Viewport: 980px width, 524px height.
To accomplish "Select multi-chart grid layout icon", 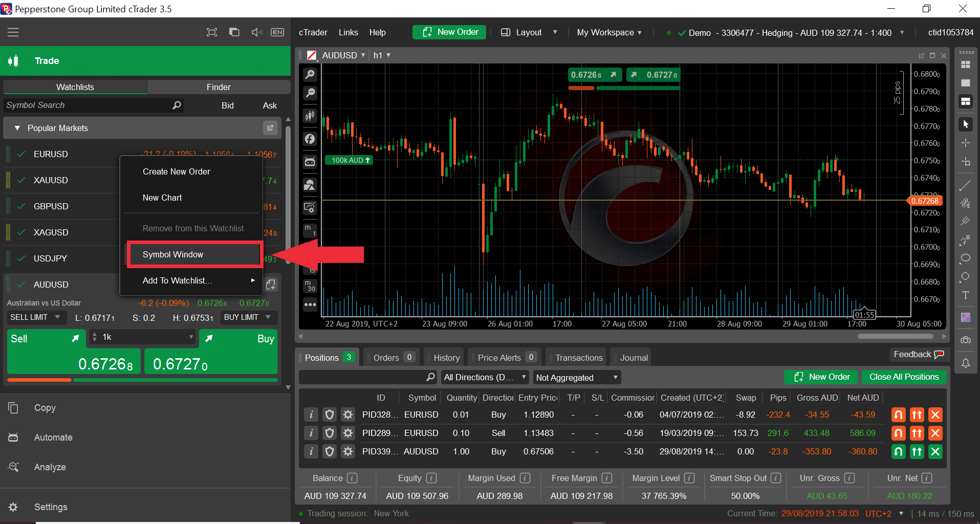I will click(966, 64).
